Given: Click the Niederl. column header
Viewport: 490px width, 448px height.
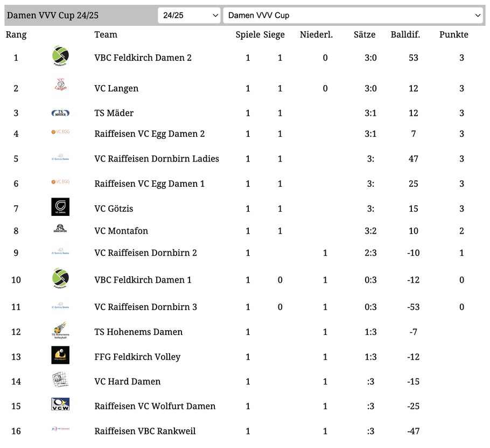Looking at the screenshot, I should pyautogui.click(x=316, y=34).
